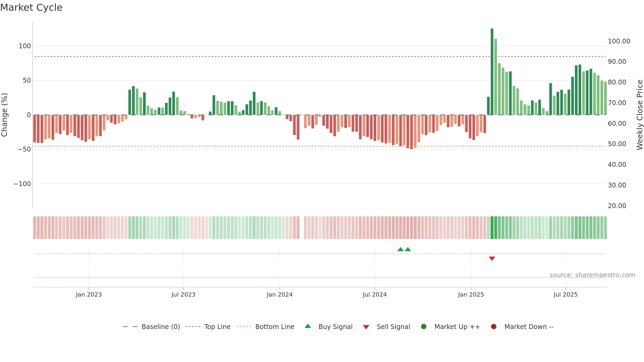Toggle the Top Line legend entry
Screen dimensions: 644x362
coord(208,327)
